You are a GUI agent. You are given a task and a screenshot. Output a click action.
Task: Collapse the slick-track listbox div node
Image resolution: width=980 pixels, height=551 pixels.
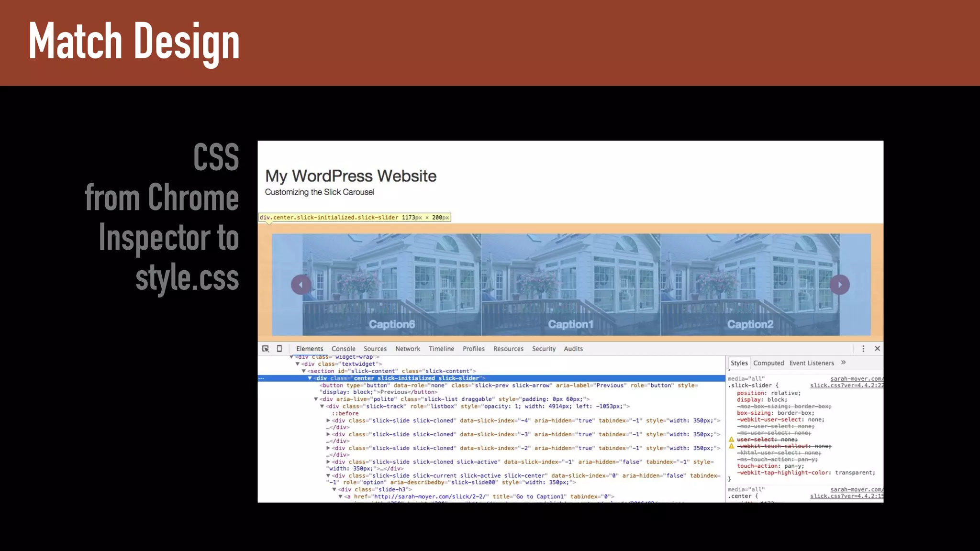[x=322, y=407]
